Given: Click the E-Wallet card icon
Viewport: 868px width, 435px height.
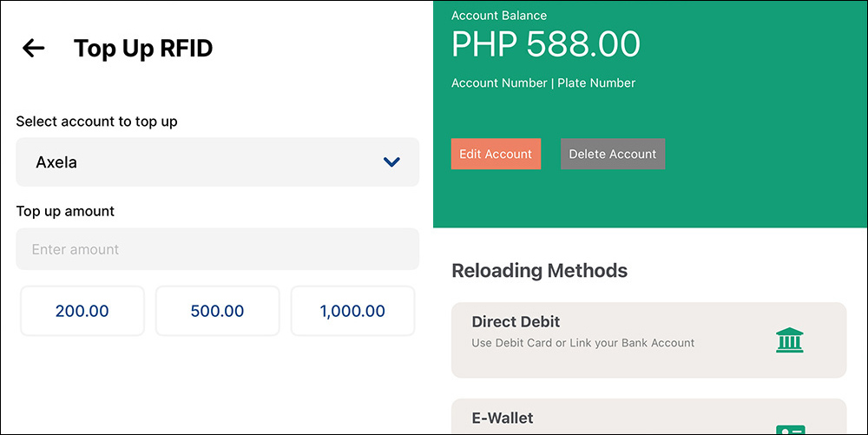Looking at the screenshot, I should click(x=791, y=430).
